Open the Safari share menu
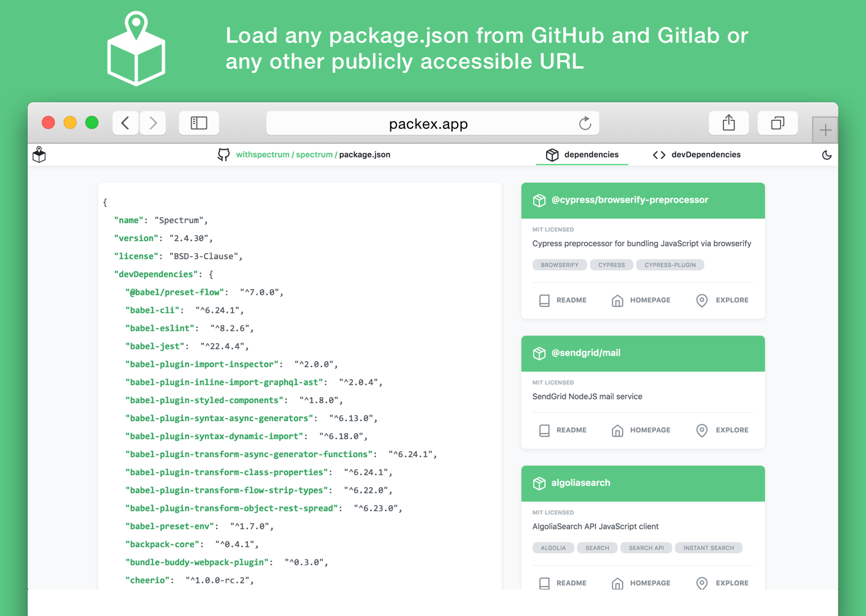This screenshot has width=866, height=616. pos(729,123)
